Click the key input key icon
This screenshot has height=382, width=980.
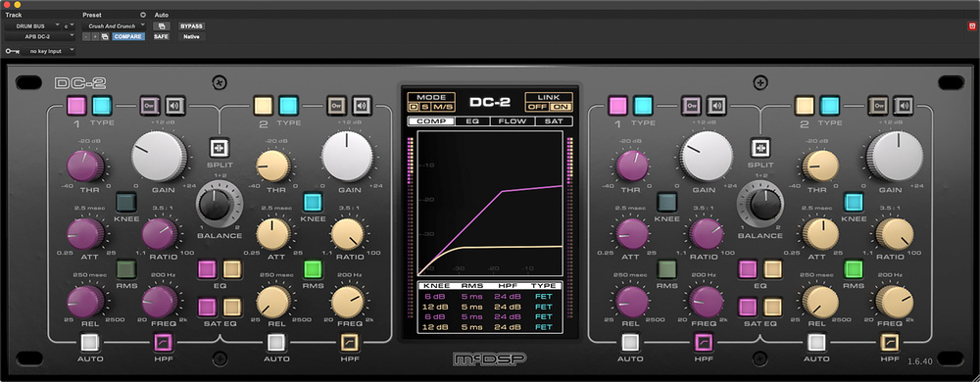pos(12,51)
